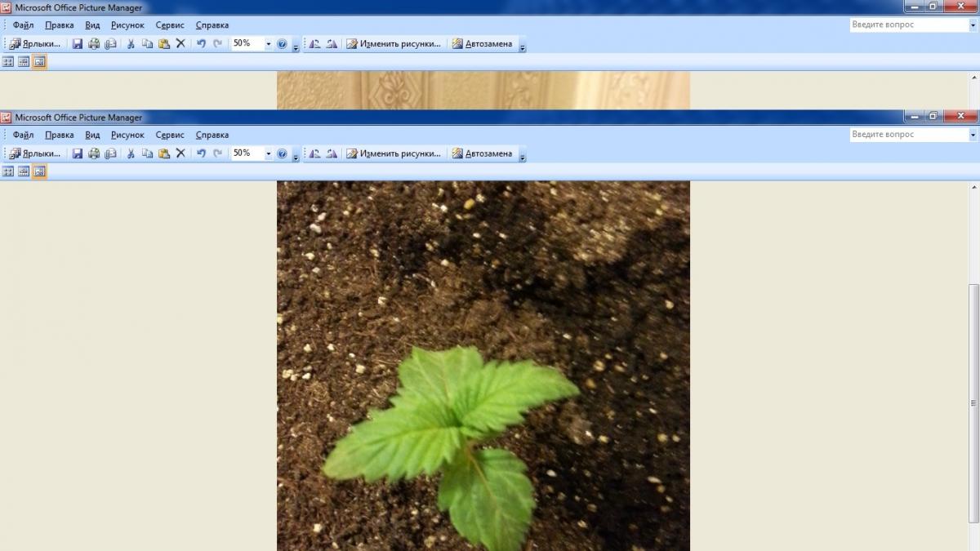Click Print icon in upper window toolbar
The width and height of the screenshot is (980, 551).
[x=94, y=44]
